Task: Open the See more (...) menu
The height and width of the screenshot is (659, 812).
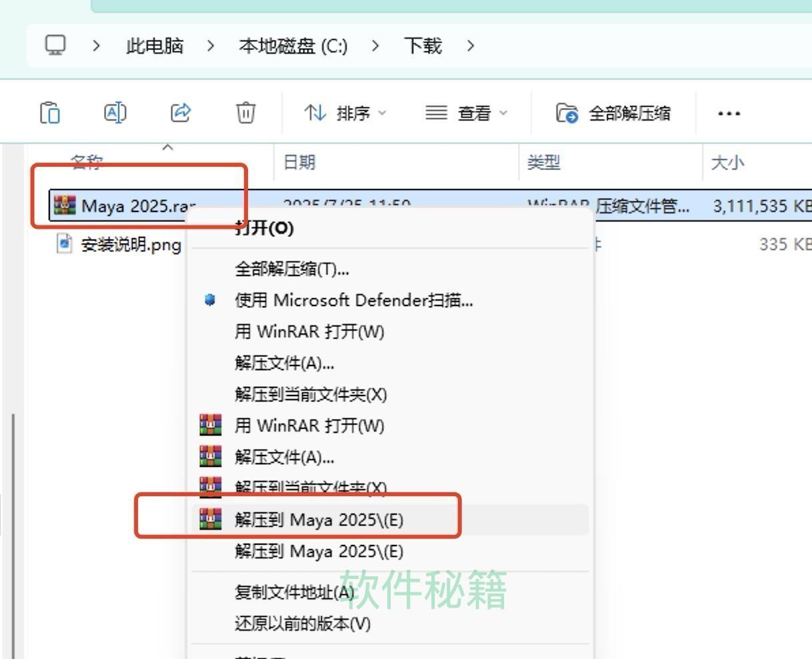Action: pyautogui.click(x=728, y=113)
